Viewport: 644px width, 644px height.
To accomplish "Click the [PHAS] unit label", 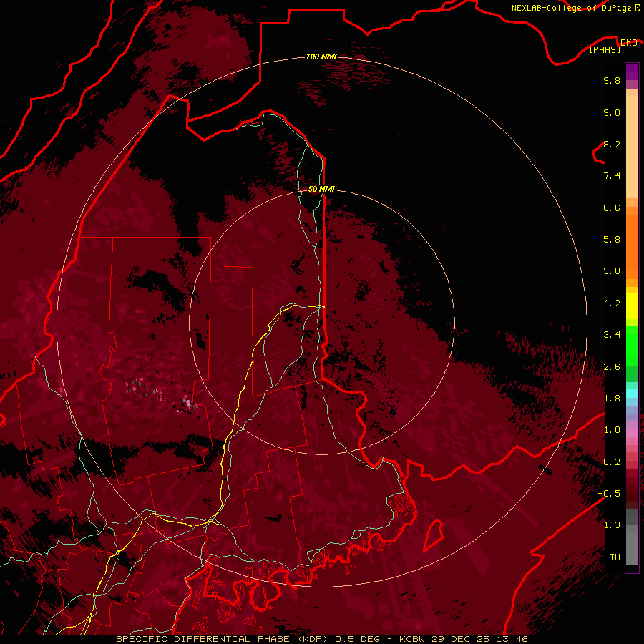I will pos(605,49).
